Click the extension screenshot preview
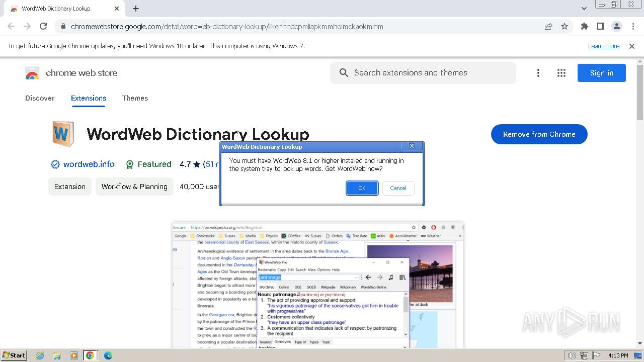This screenshot has height=362, width=644. [x=318, y=285]
